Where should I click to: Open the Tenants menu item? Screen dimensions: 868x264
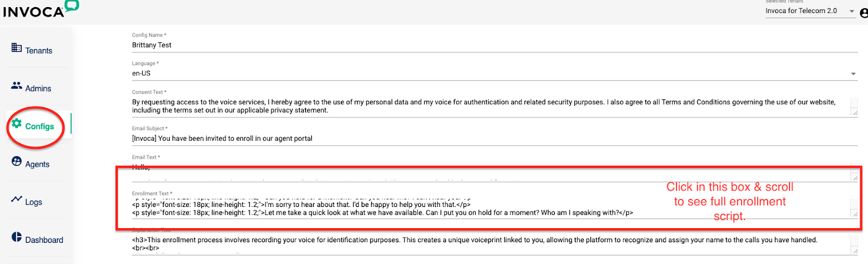pyautogui.click(x=39, y=51)
